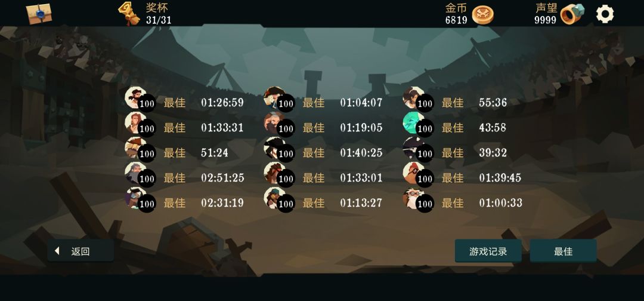644x301 pixels.
Task: Select hero portrait with 55:36 time
Action: [x=413, y=97]
